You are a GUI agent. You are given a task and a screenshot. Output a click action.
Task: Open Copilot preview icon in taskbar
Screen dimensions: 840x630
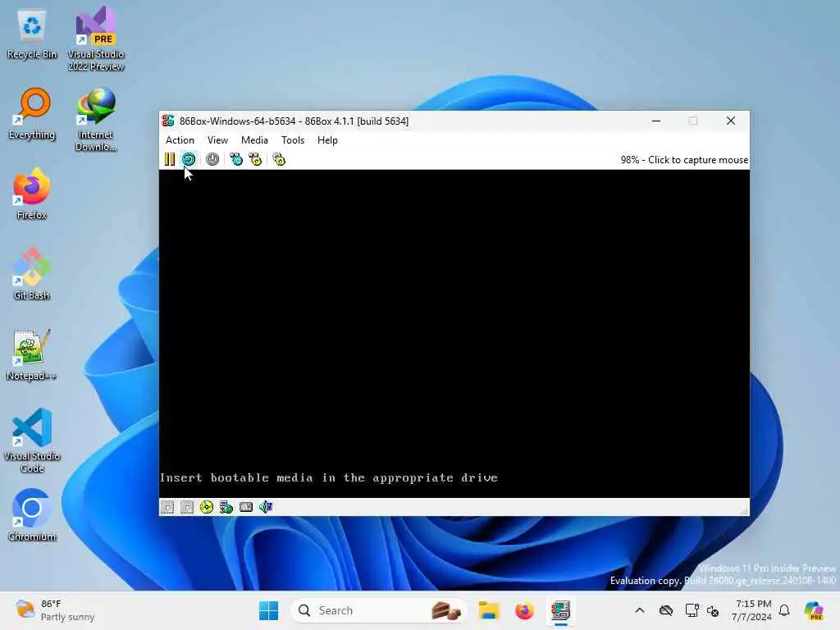coord(814,610)
